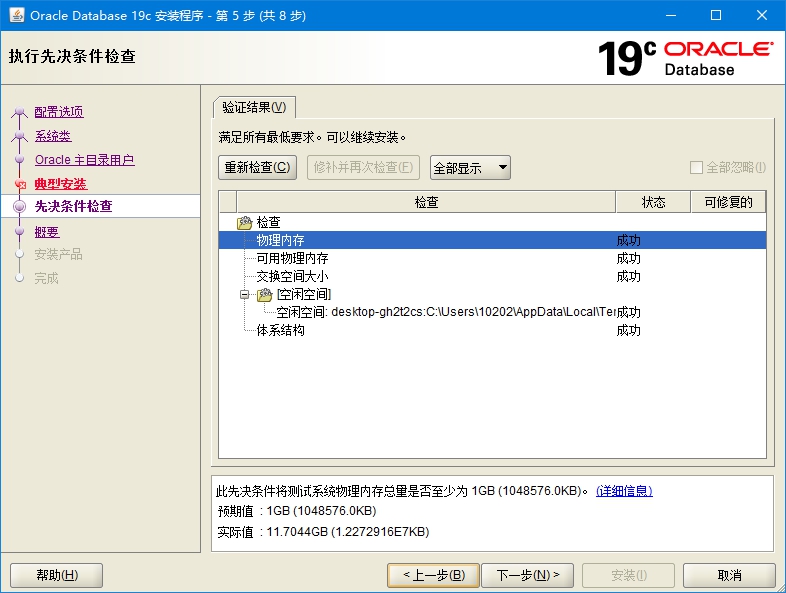Toggle the 全部忽略 checkbox

[697, 168]
